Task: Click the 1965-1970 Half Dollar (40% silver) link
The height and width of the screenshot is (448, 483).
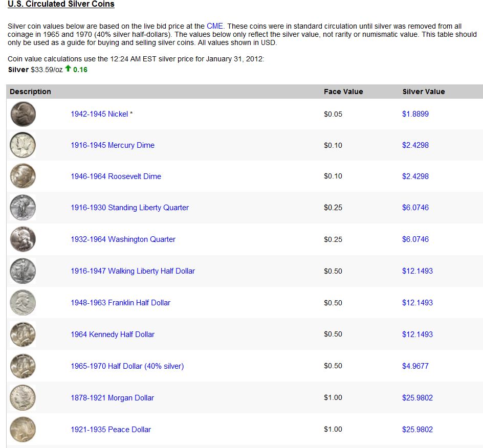Action: (127, 366)
